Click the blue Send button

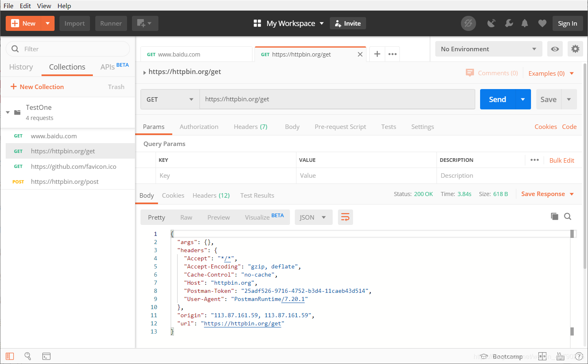498,99
